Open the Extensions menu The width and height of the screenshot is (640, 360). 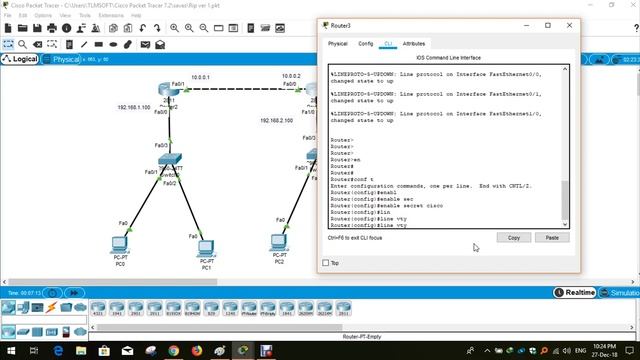111,15
